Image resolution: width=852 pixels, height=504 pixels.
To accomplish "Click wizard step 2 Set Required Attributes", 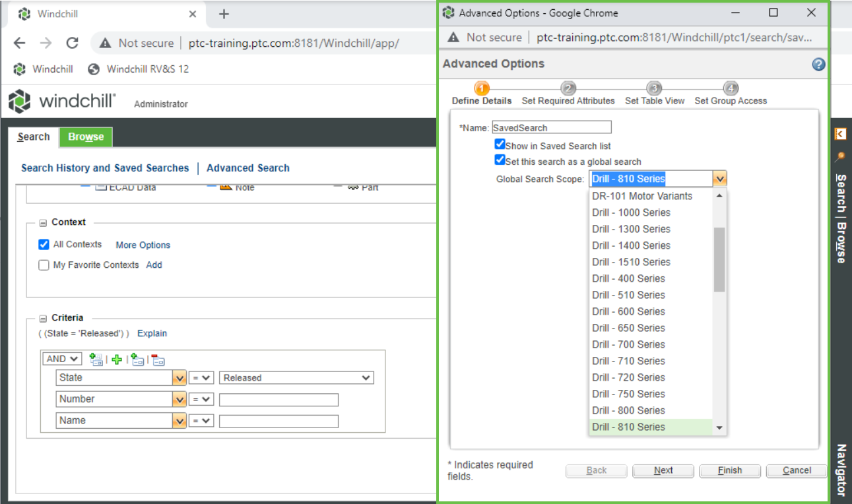I will tap(568, 94).
